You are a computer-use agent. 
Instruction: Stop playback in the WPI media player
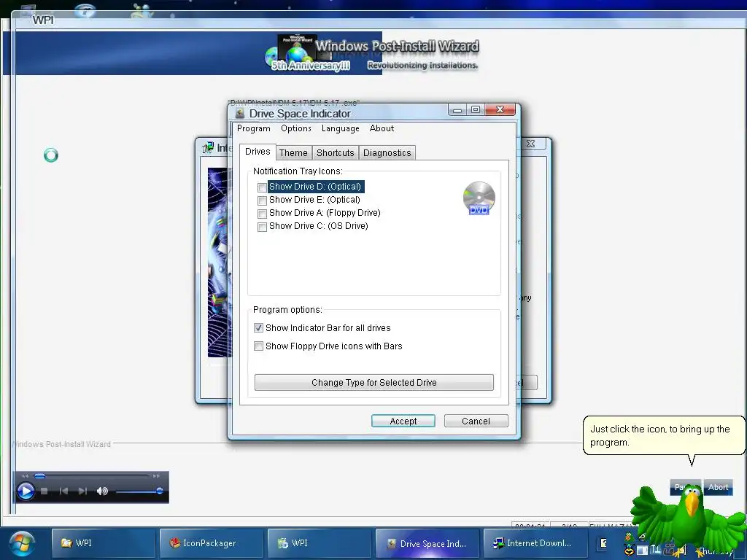(x=44, y=491)
